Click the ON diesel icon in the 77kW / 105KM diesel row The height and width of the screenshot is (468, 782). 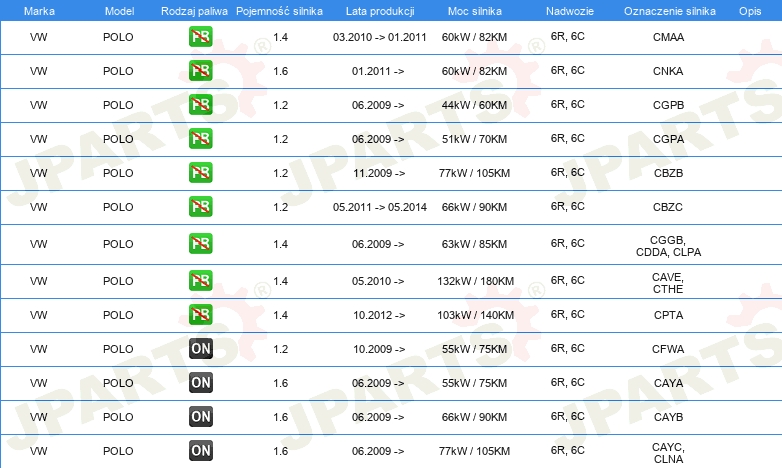[200, 450]
